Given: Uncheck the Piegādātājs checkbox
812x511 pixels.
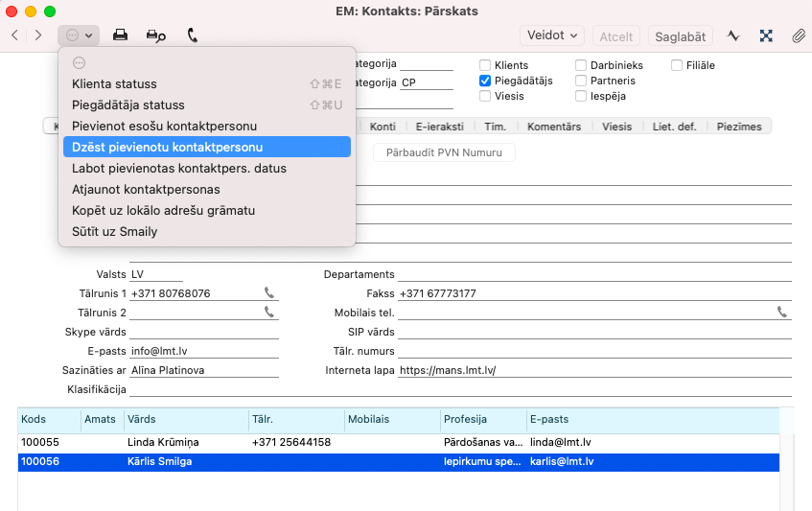Looking at the screenshot, I should (485, 81).
